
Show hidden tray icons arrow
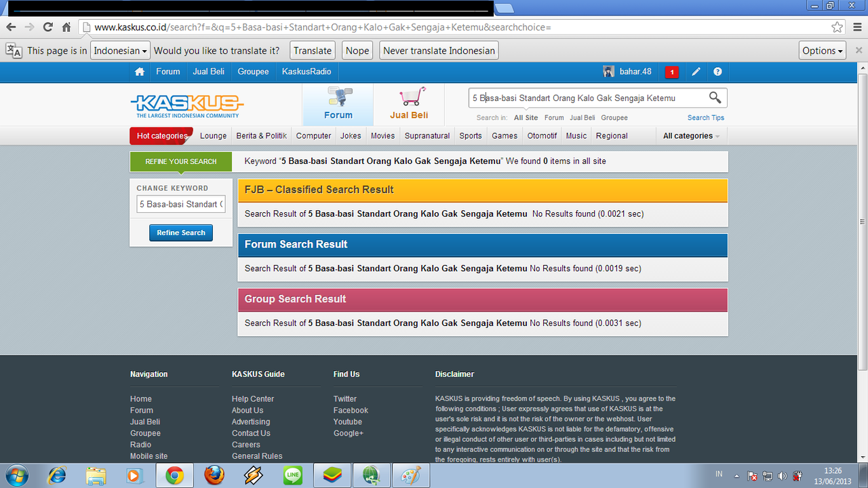pyautogui.click(x=736, y=476)
